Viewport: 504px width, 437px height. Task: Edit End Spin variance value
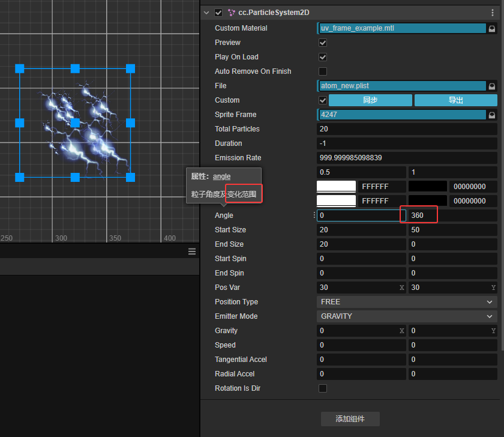[452, 273]
